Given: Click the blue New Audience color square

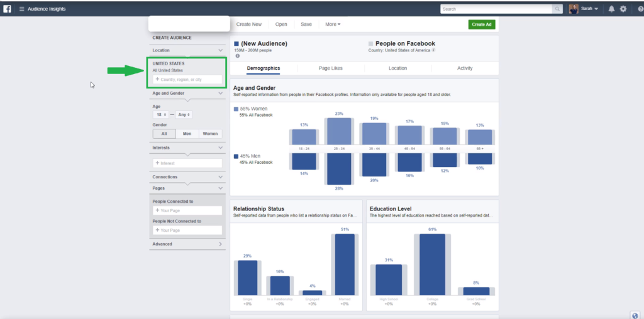Looking at the screenshot, I should coord(236,43).
